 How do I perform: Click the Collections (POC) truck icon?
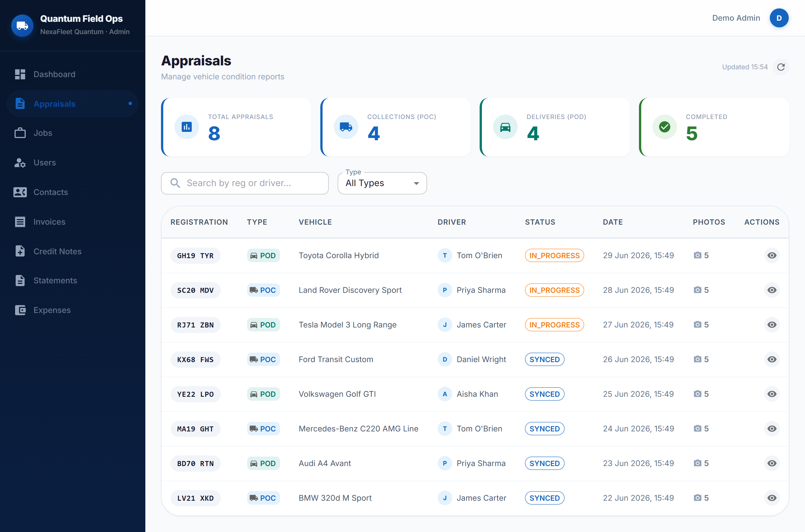346,127
